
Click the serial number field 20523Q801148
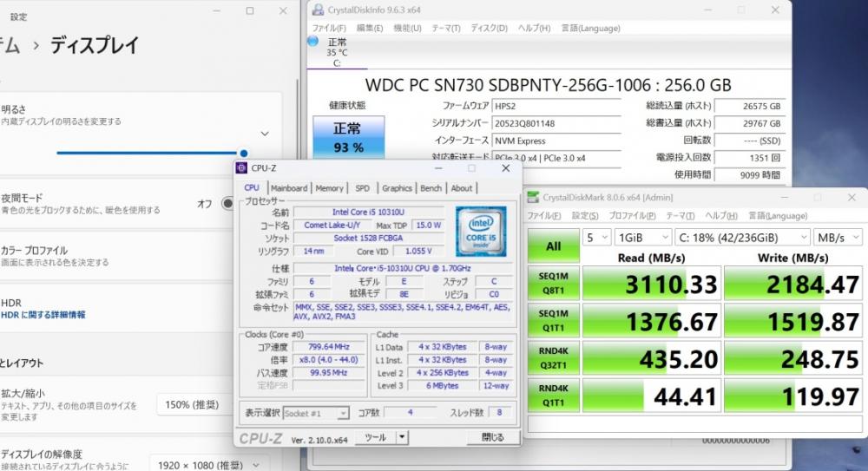(556, 123)
